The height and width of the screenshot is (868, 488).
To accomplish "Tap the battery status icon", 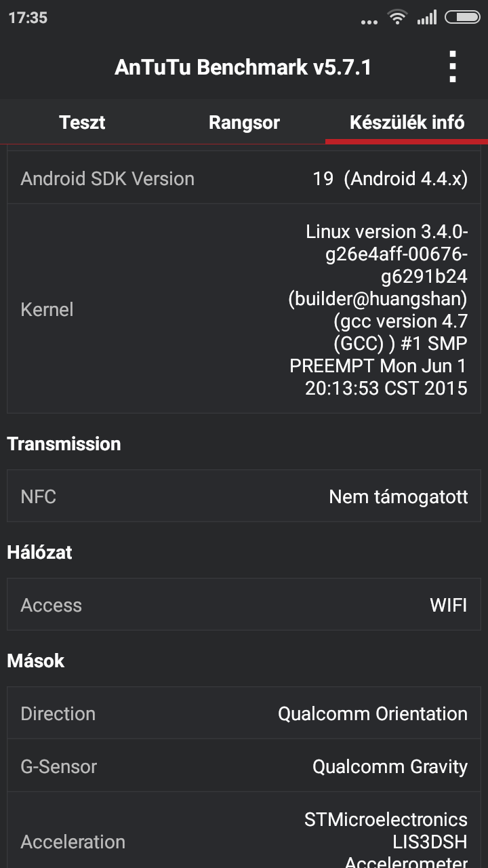I will click(462, 18).
